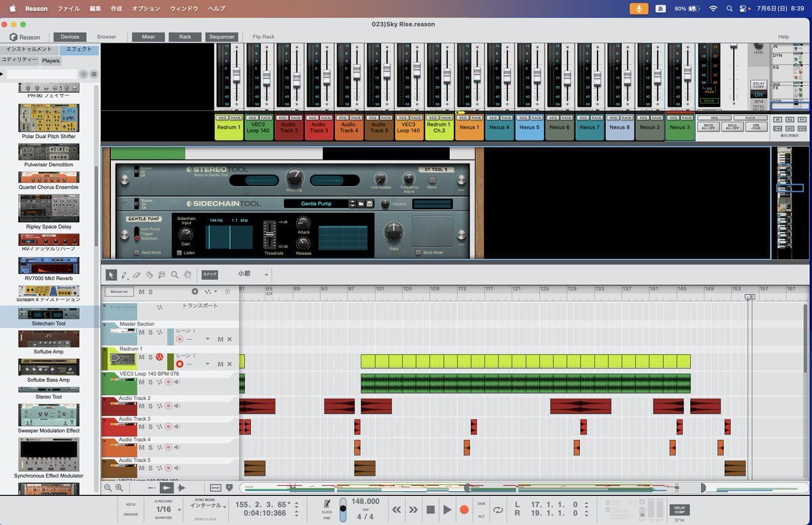Click the zoom out magnifier icon
The height and width of the screenshot is (525, 812).
point(108,488)
